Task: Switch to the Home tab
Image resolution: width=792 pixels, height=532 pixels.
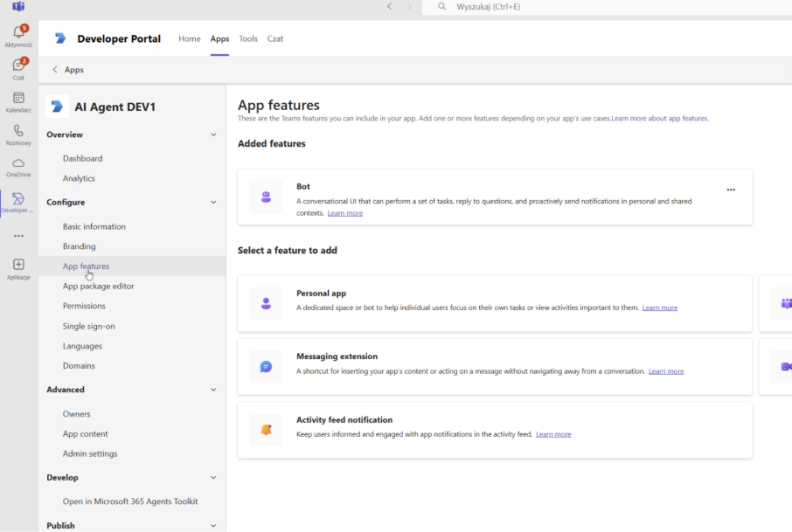Action: click(190, 38)
